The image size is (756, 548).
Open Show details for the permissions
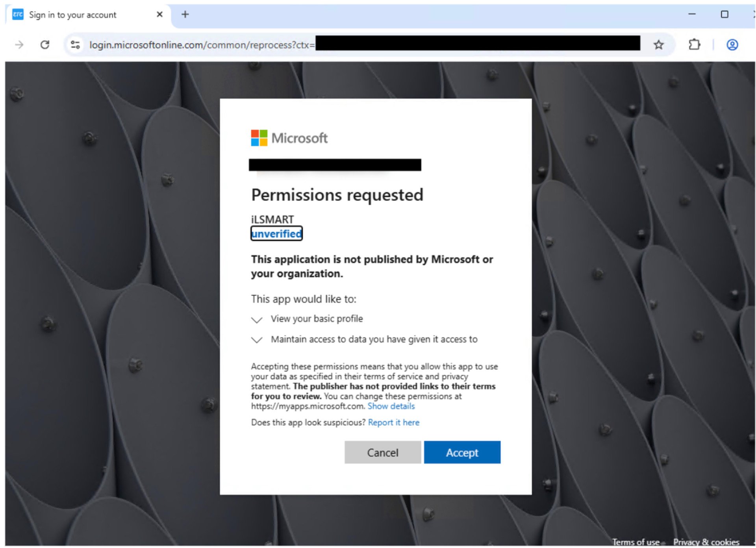point(391,406)
